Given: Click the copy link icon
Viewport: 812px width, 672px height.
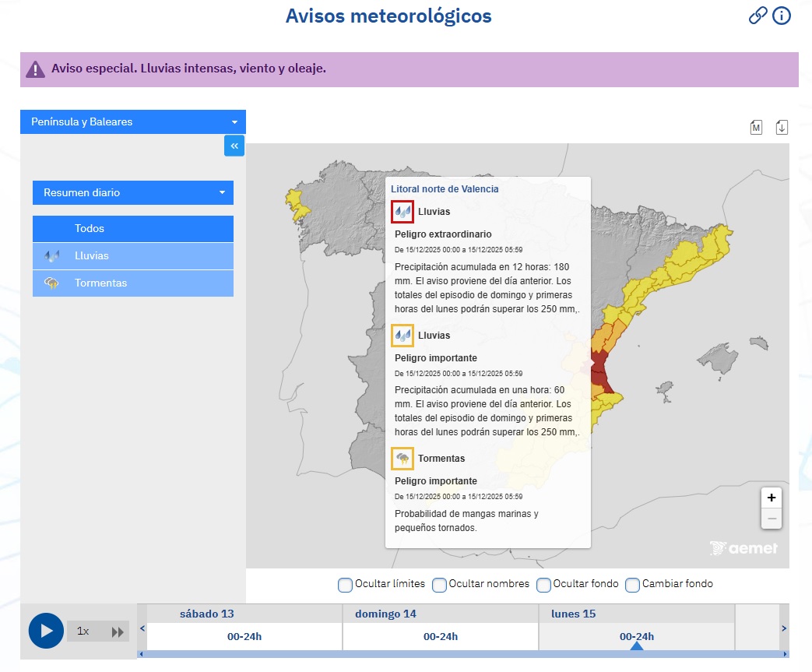Looking at the screenshot, I should click(x=758, y=16).
